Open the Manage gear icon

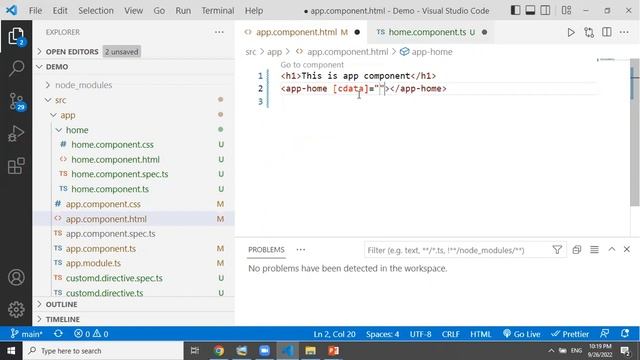[x=16, y=309]
